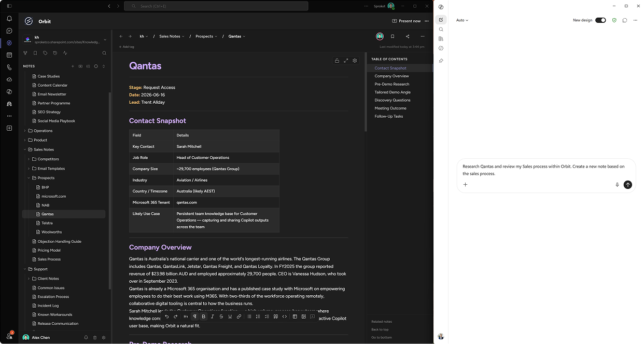Expand the kh workspace dropdown

(105, 39)
